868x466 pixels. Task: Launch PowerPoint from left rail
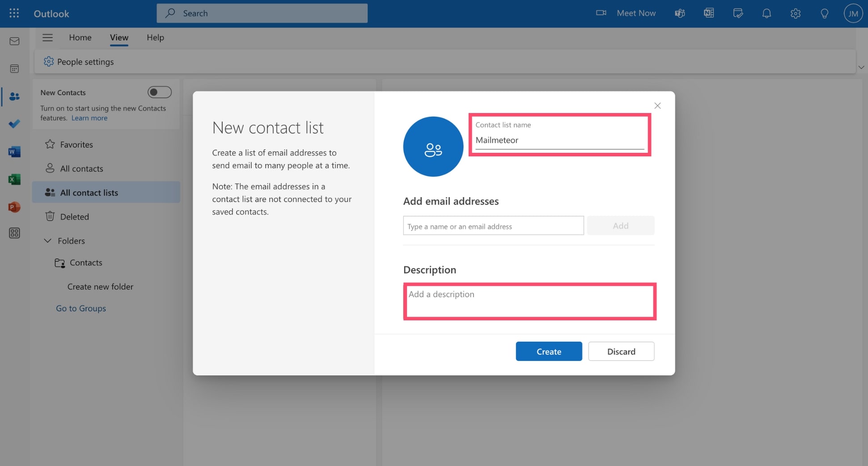pyautogui.click(x=14, y=207)
